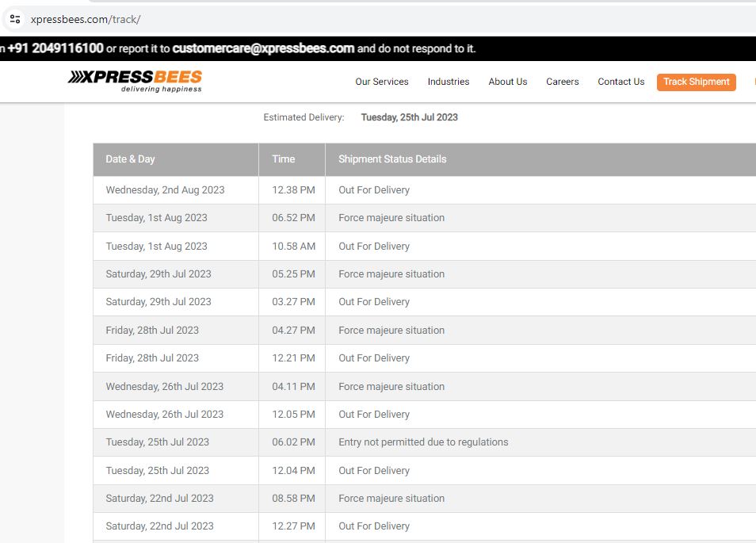Image resolution: width=756 pixels, height=543 pixels.
Task: Click Friday, 28th Jul 2023 in 04.27 PM row
Action: [152, 331]
